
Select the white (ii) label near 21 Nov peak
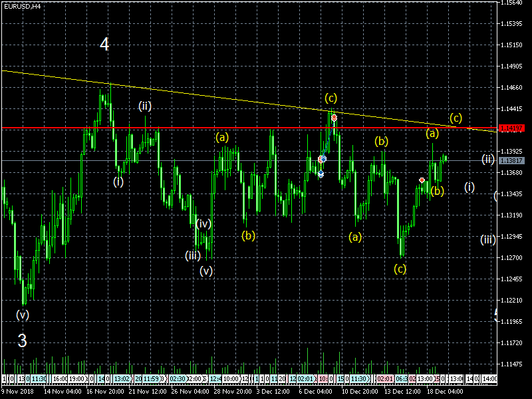click(x=145, y=106)
